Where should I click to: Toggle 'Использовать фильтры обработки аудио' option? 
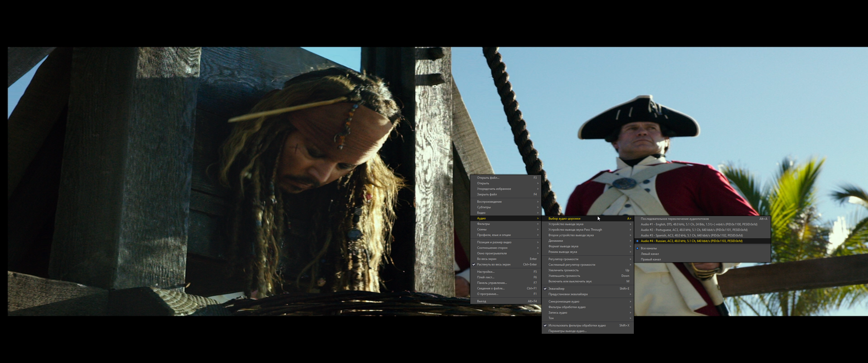(577, 326)
